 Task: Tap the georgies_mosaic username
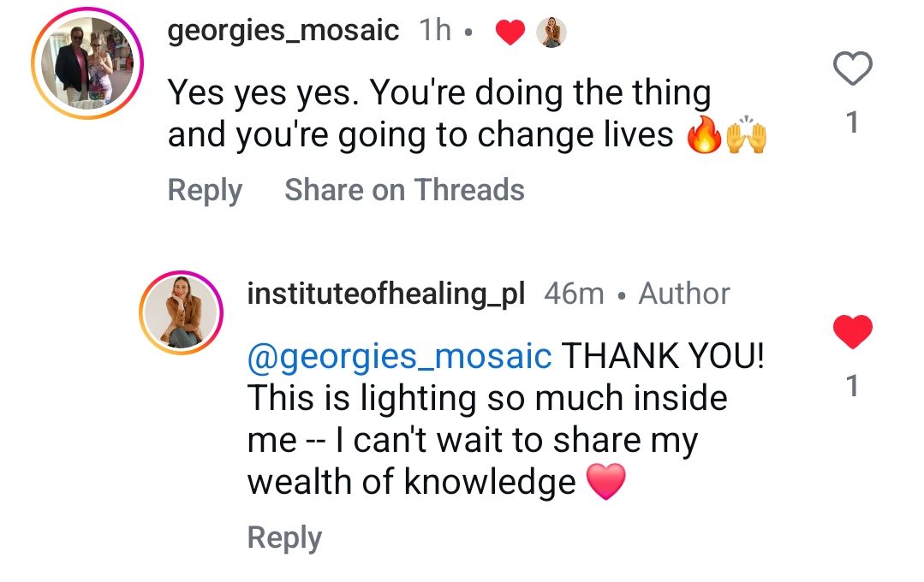coord(283,32)
